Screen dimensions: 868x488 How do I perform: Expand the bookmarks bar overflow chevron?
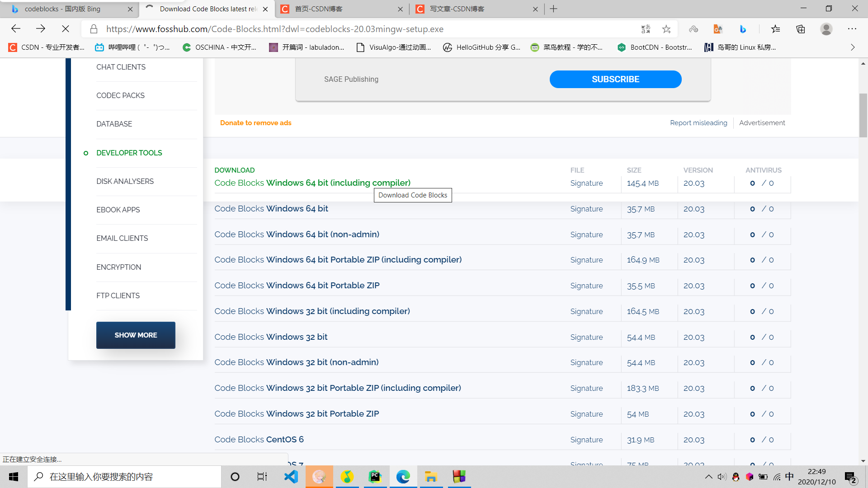[853, 47]
